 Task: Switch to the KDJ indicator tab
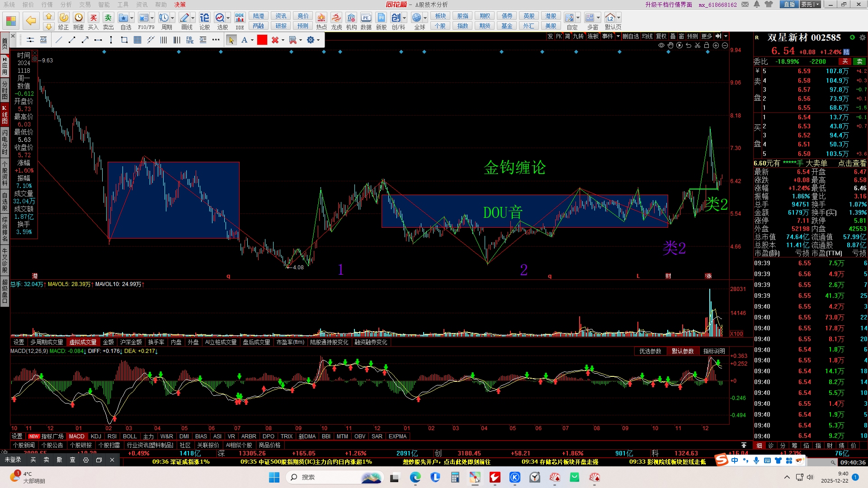coord(96,436)
